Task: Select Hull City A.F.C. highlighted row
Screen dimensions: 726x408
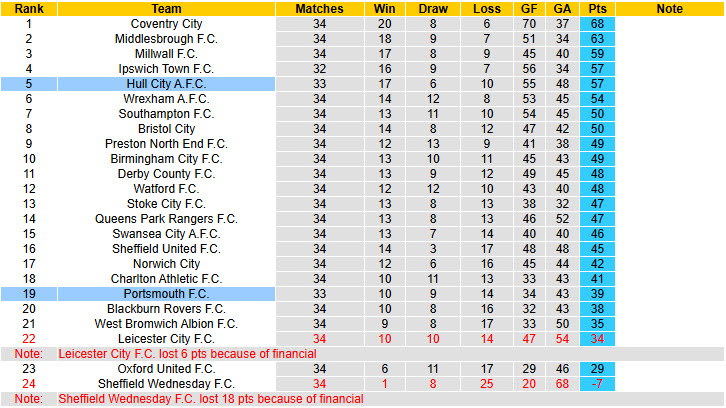Action: click(166, 84)
